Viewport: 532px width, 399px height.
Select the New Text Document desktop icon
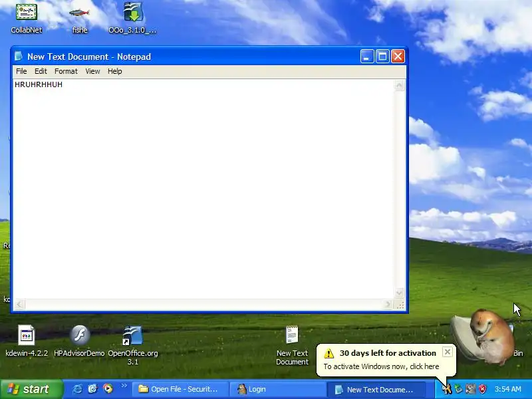pyautogui.click(x=292, y=345)
